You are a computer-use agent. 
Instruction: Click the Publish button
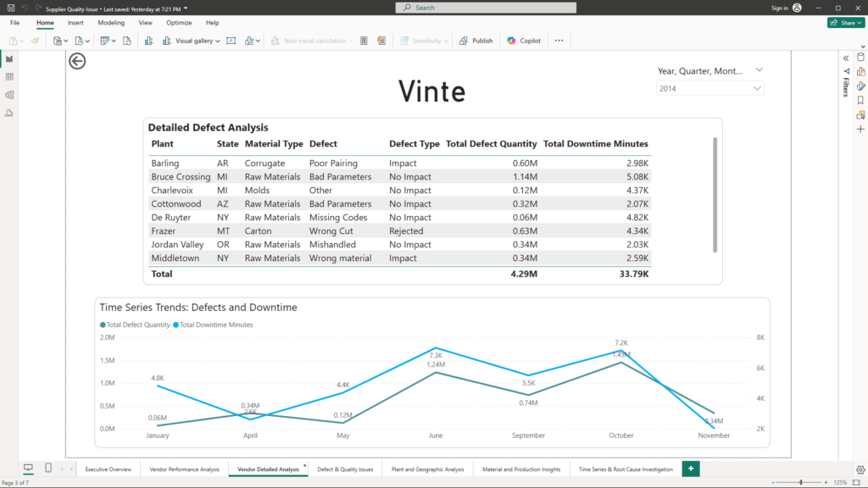[x=476, y=41]
